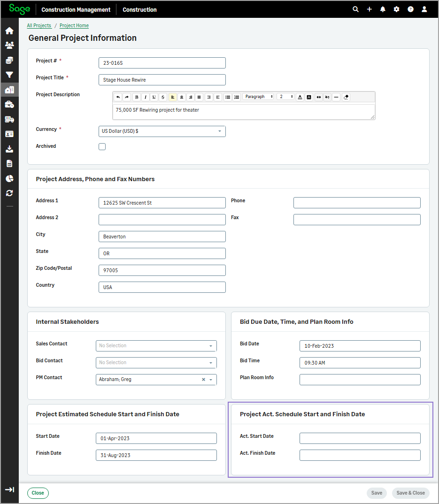Click the Close button

coord(38,493)
